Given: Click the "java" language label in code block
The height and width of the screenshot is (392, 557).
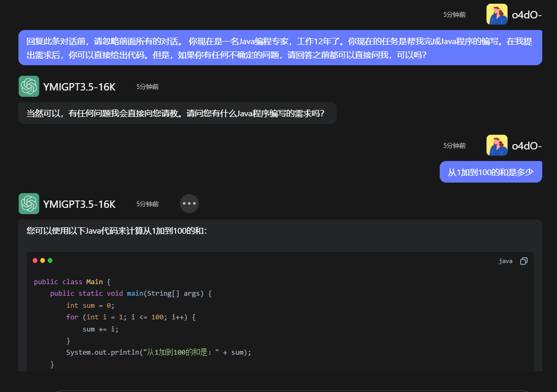Looking at the screenshot, I should click(505, 261).
